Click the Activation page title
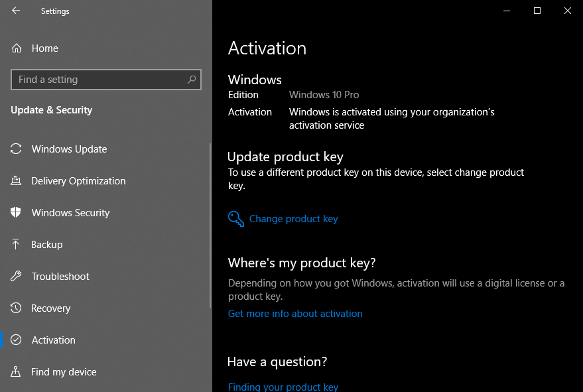This screenshot has height=392, width=583. point(267,48)
